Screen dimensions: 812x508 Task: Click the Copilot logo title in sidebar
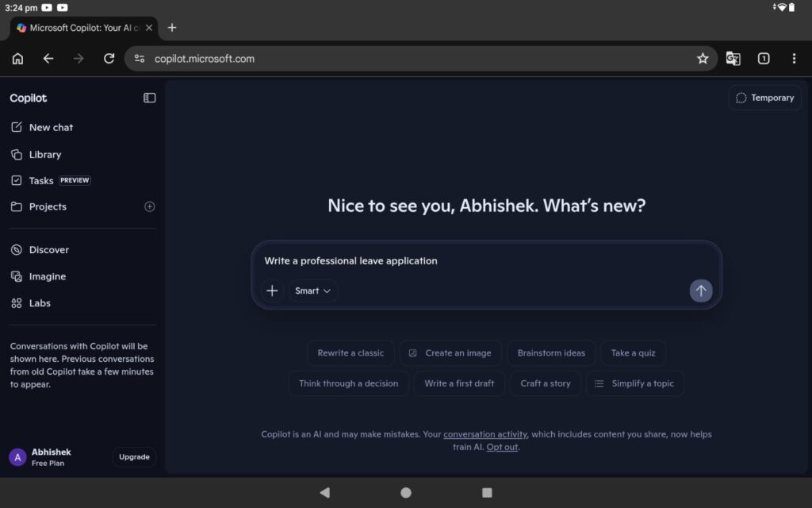pyautogui.click(x=28, y=98)
